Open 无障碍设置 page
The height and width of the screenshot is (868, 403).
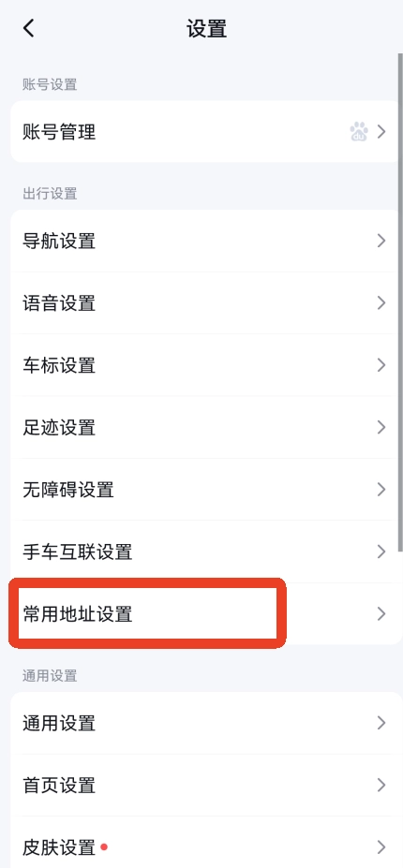(x=205, y=490)
